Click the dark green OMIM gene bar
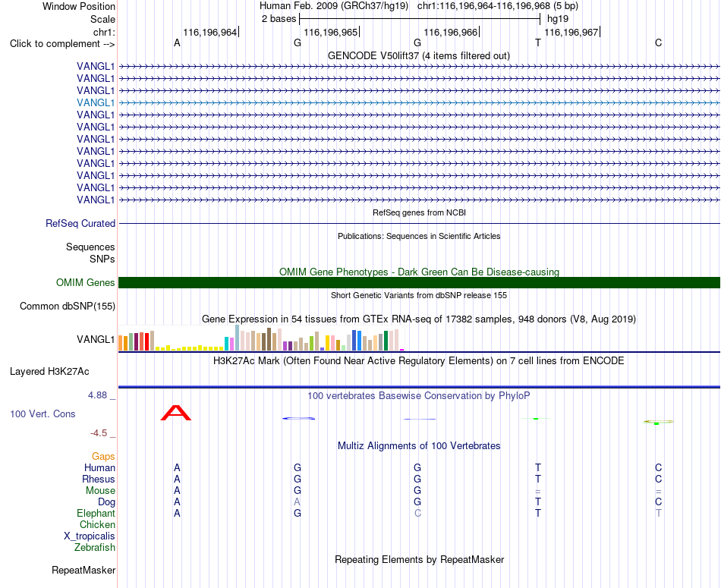This screenshot has height=588, width=721. (419, 282)
